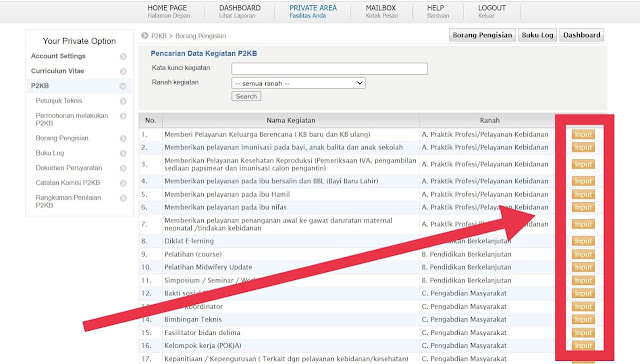
Task: Open the MAILBOX menu
Action: 381,11
